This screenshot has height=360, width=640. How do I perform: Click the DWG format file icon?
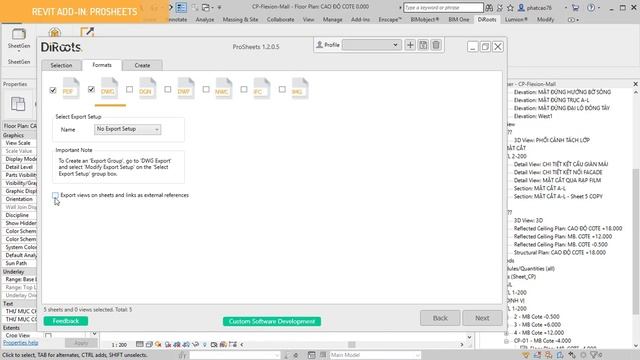coord(109,88)
